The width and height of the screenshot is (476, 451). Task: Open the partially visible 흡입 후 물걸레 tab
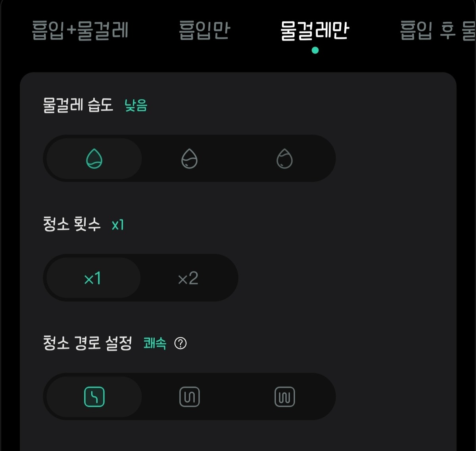pos(437,31)
